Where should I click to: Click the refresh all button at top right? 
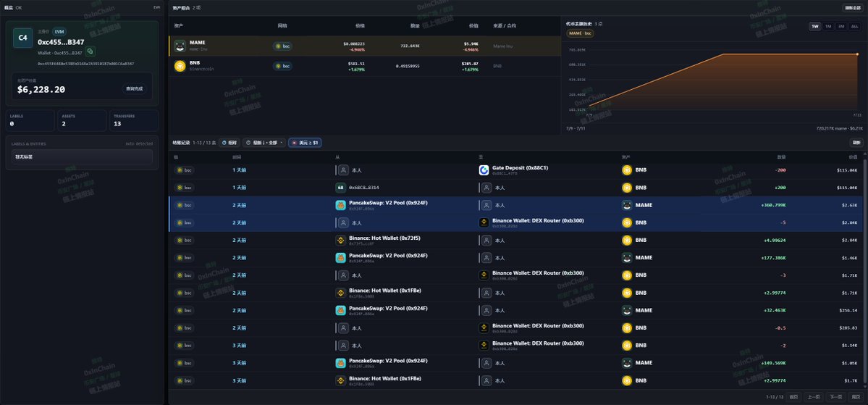pos(851,8)
